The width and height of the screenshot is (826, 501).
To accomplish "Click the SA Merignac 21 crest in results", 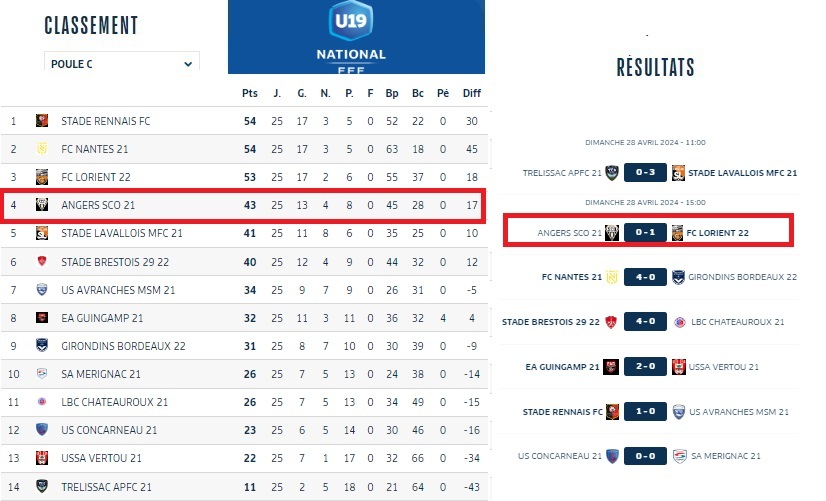I will tap(679, 456).
